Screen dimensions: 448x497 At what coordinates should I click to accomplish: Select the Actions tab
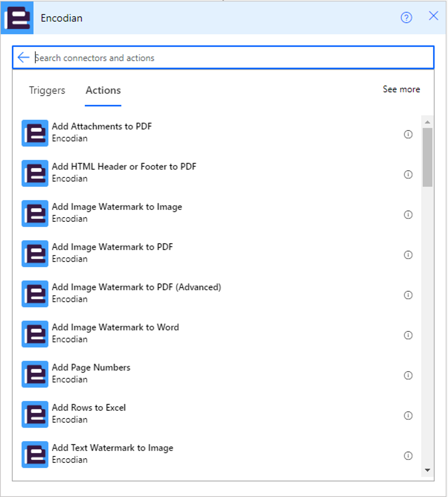[x=103, y=90]
